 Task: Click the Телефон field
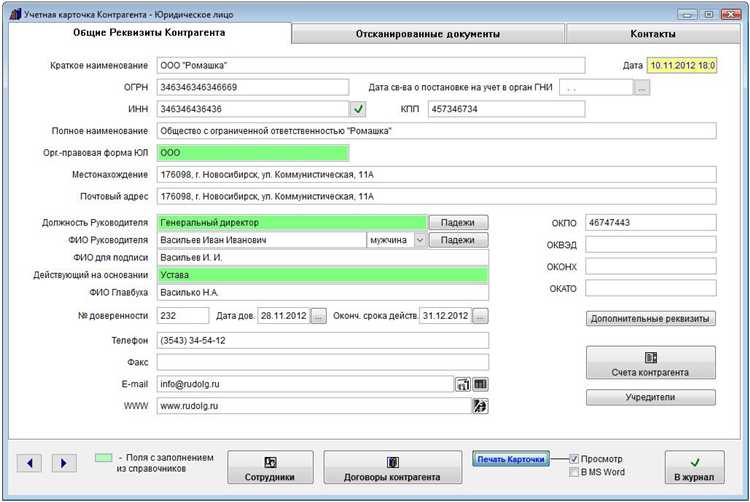322,340
